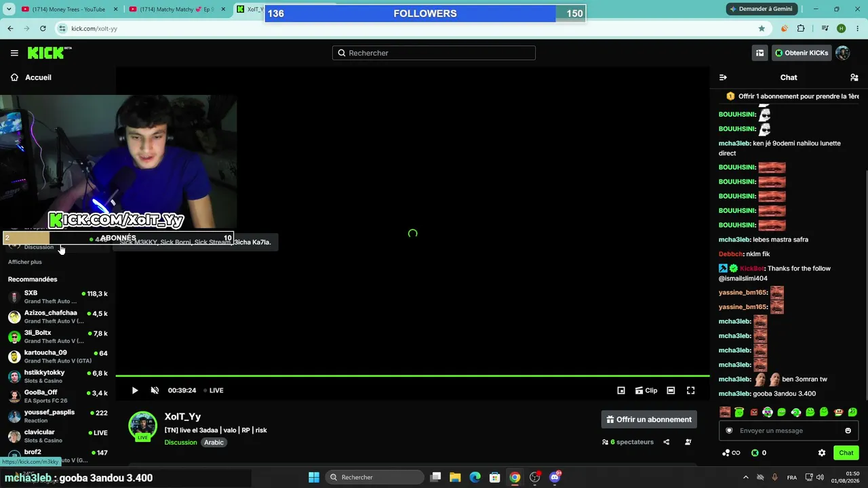The height and width of the screenshot is (488, 868).
Task: Open the Kick hamburger menu
Action: pos(14,53)
